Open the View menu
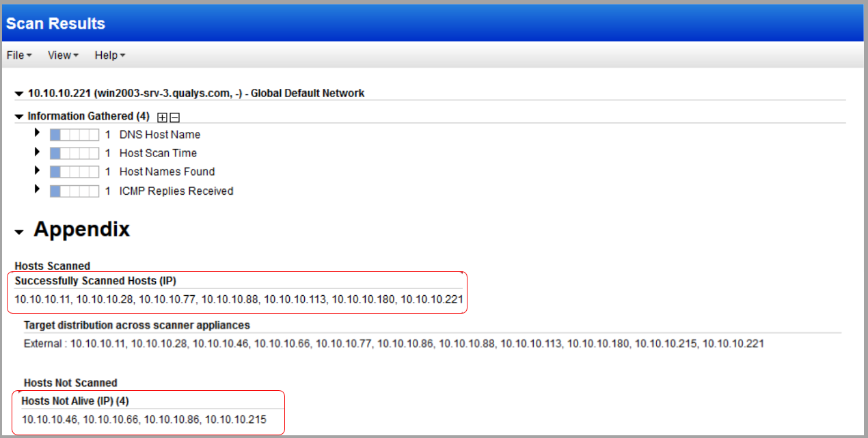This screenshot has width=868, height=438. [63, 55]
